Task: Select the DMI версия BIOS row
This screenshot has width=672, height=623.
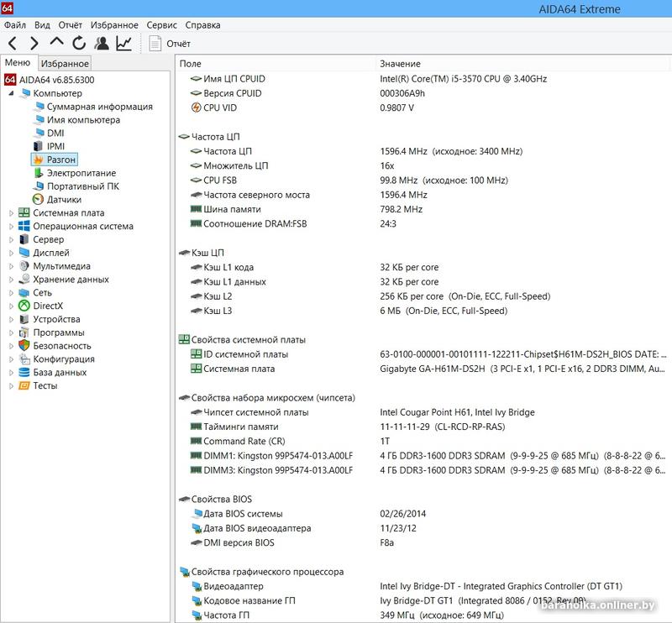Action: point(423,542)
